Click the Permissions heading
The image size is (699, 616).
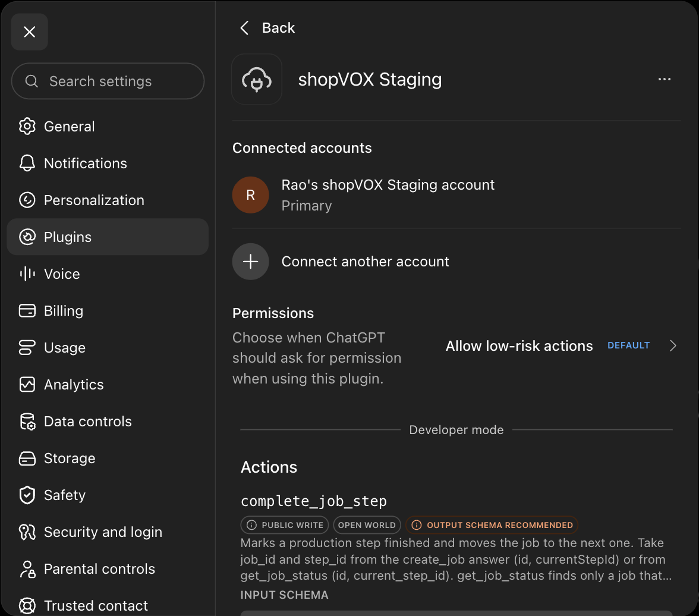pyautogui.click(x=273, y=313)
